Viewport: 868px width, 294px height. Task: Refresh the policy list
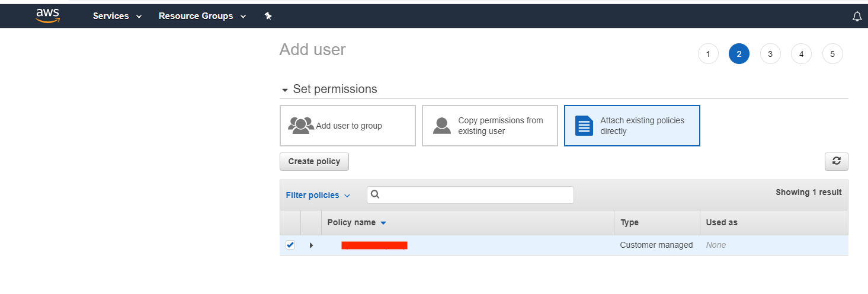(837, 161)
